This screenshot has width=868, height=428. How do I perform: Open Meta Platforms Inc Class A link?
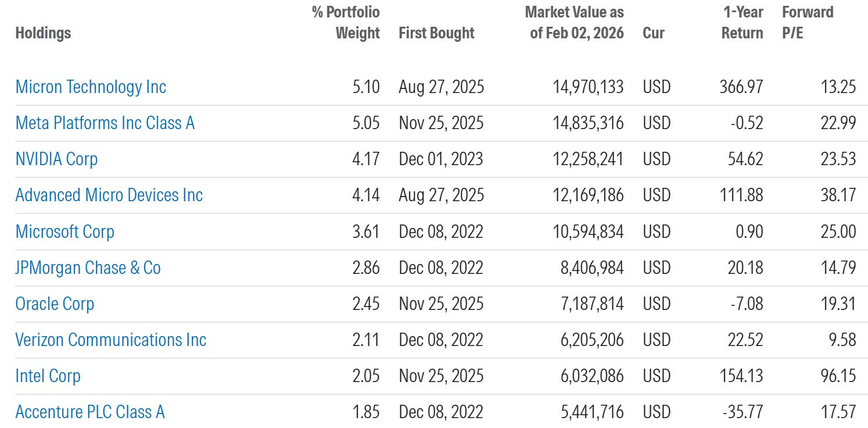point(105,123)
